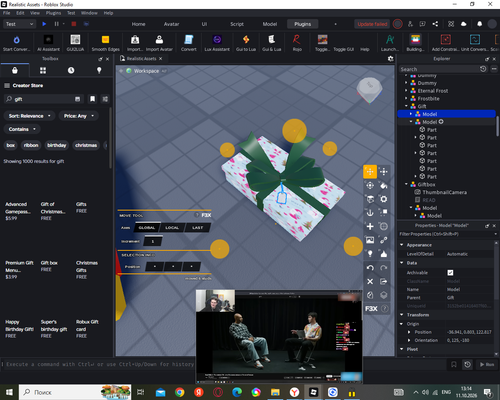Screen dimensions: 500x400
Task: Open the Model ribbon tab
Action: (x=270, y=24)
